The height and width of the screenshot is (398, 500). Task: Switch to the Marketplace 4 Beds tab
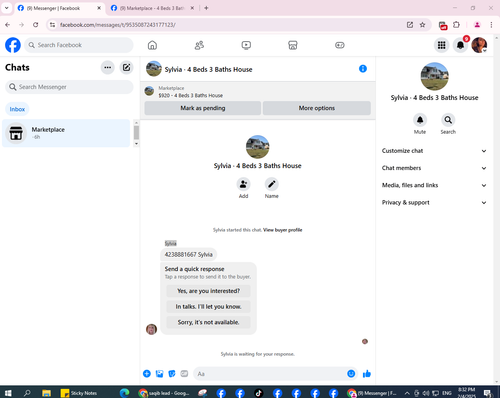point(152,8)
